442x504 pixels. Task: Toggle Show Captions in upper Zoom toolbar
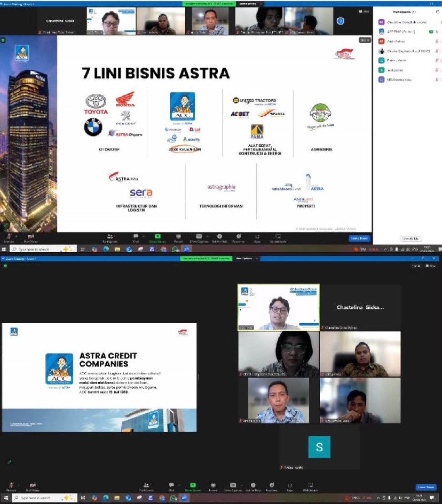tap(199, 238)
